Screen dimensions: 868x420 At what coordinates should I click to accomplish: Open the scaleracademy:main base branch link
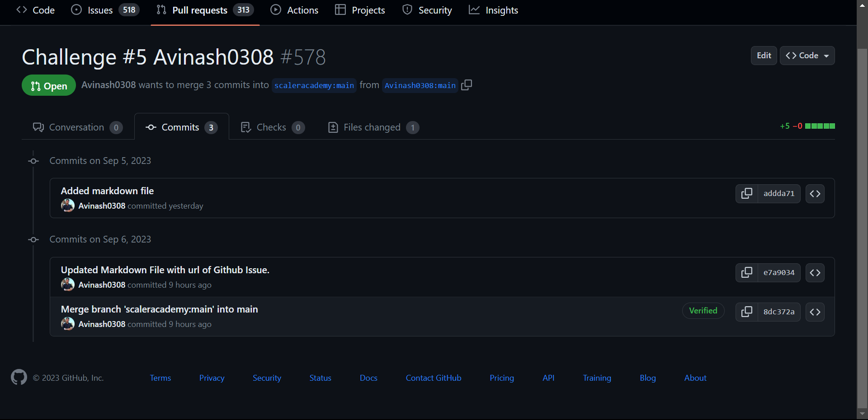[314, 85]
